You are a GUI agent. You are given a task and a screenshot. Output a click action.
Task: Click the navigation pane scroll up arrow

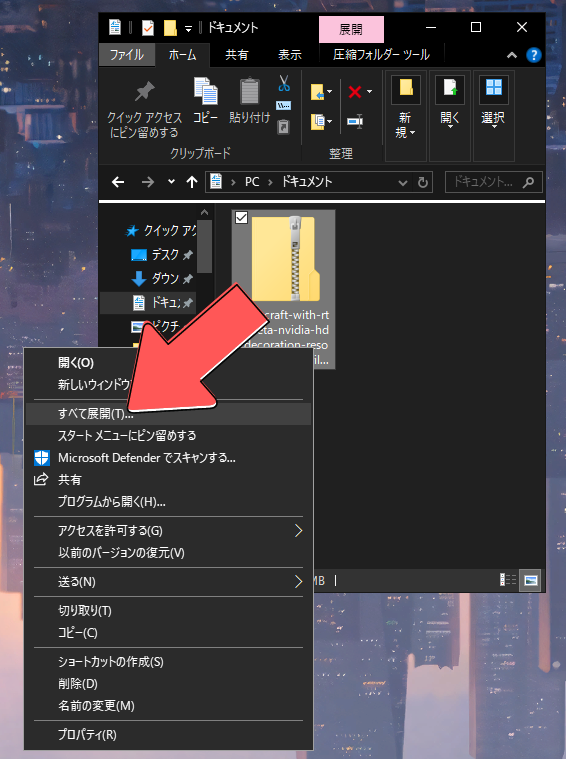click(x=204, y=212)
